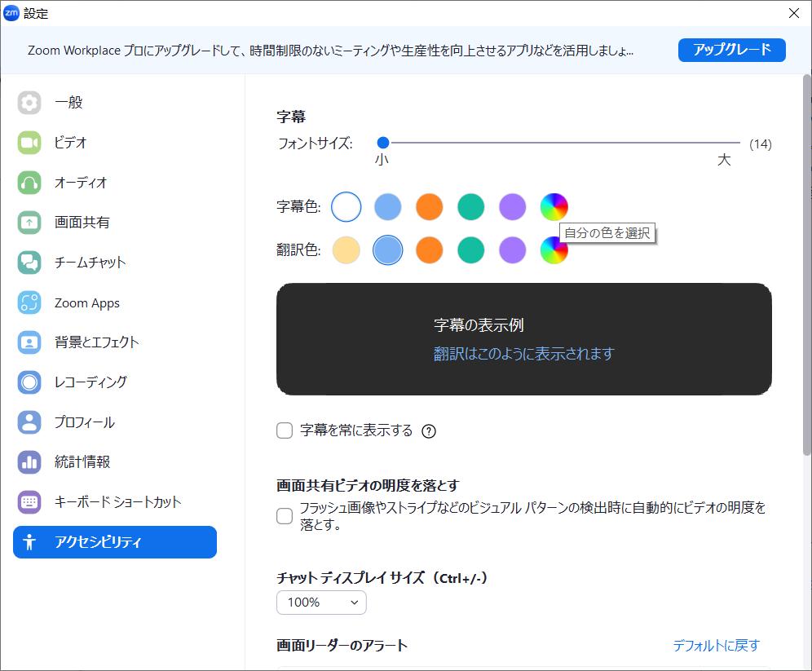
Task: Click the アクセシビリティ person icon
Action: [29, 542]
